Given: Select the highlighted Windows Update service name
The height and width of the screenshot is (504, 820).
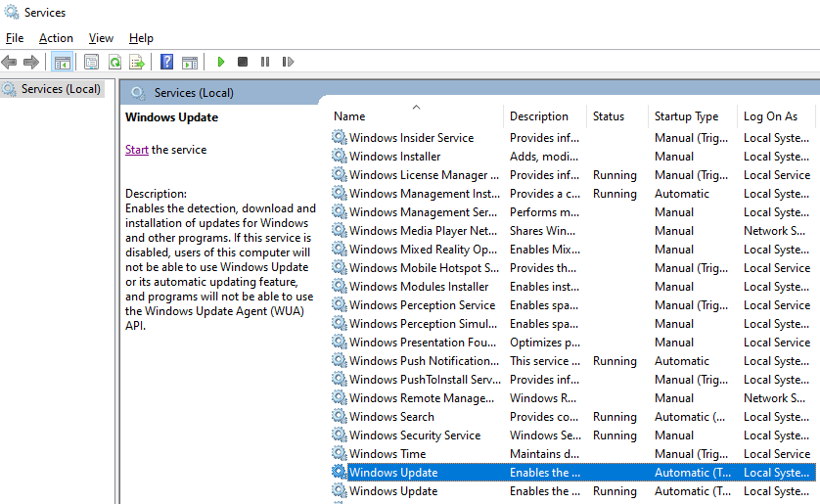Looking at the screenshot, I should pos(393,472).
